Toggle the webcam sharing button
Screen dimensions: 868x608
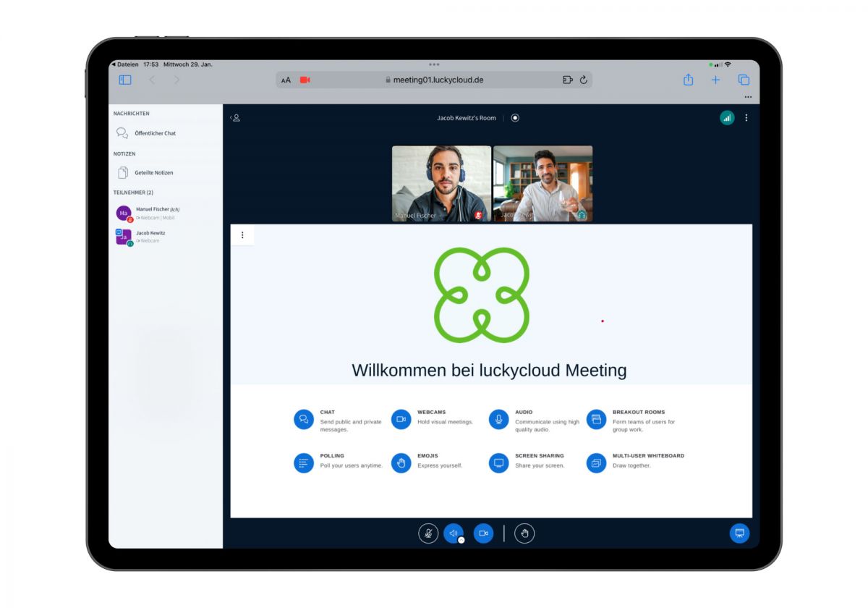click(x=483, y=533)
